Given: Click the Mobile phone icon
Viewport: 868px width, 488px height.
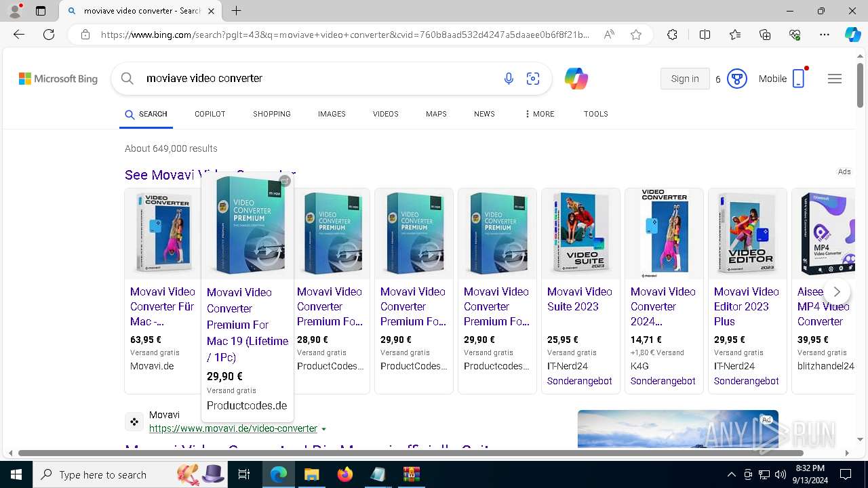Looking at the screenshot, I should point(799,79).
